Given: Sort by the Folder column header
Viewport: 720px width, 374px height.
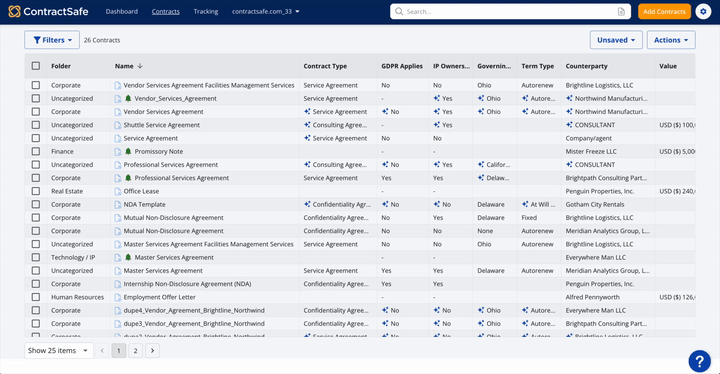Looking at the screenshot, I should tap(61, 66).
